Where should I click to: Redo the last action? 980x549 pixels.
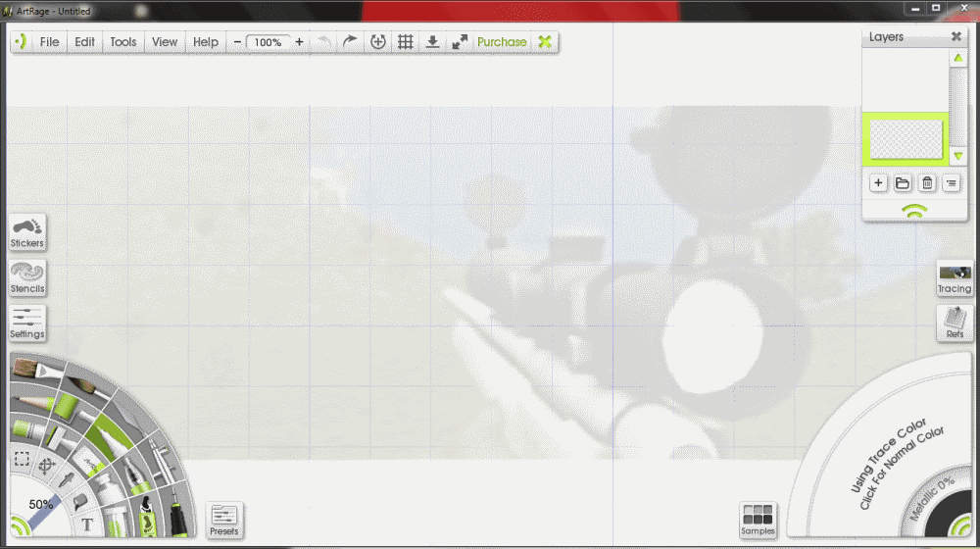point(350,42)
